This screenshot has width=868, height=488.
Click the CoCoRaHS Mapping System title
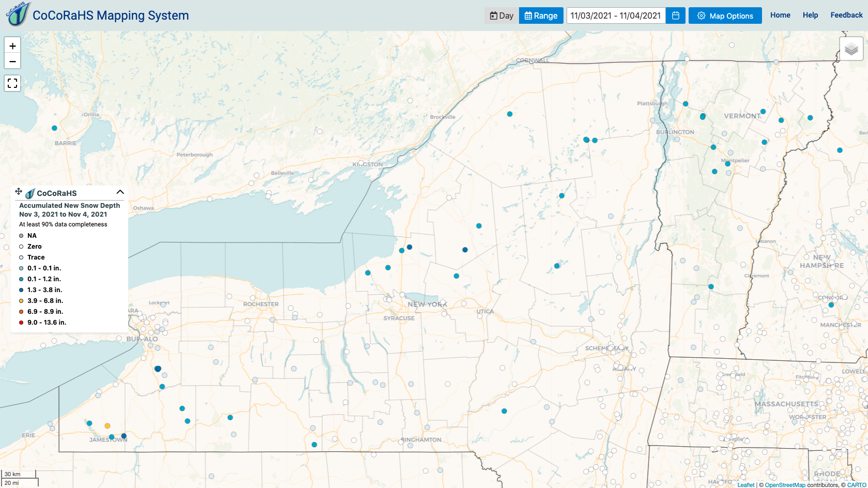111,16
